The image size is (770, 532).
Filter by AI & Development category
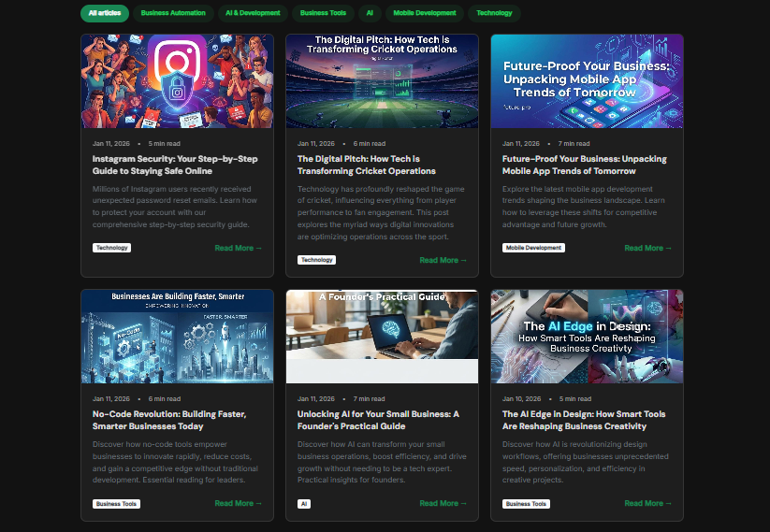tap(253, 13)
